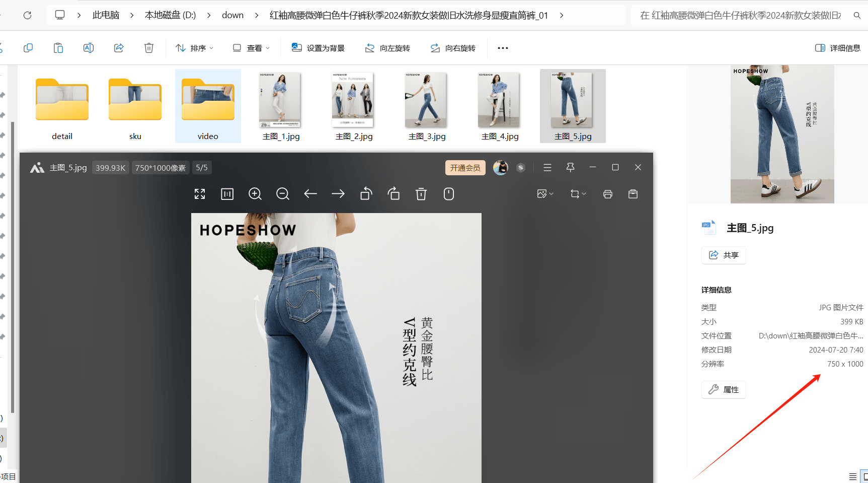Open the image edit dropdown in viewer
868x483 pixels.
[x=545, y=194]
